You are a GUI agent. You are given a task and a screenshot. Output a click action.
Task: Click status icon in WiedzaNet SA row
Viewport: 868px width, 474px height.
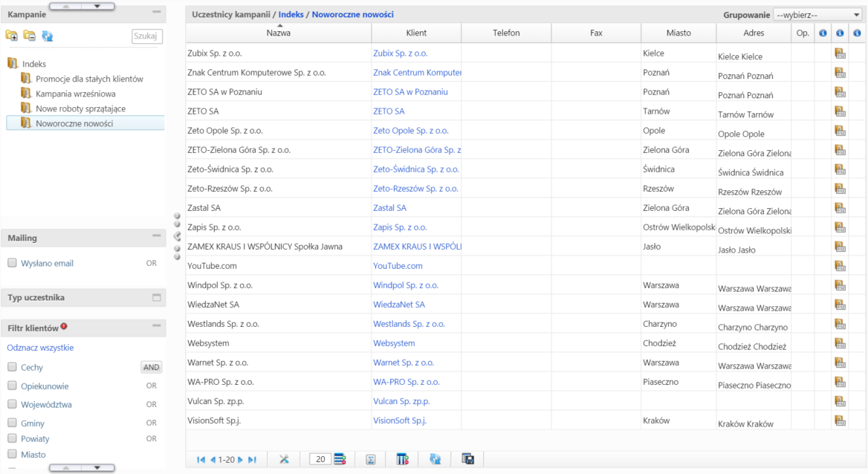tap(840, 305)
